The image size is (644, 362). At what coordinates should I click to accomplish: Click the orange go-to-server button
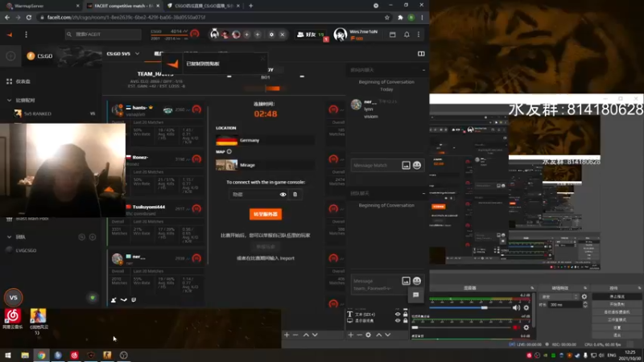[266, 214]
